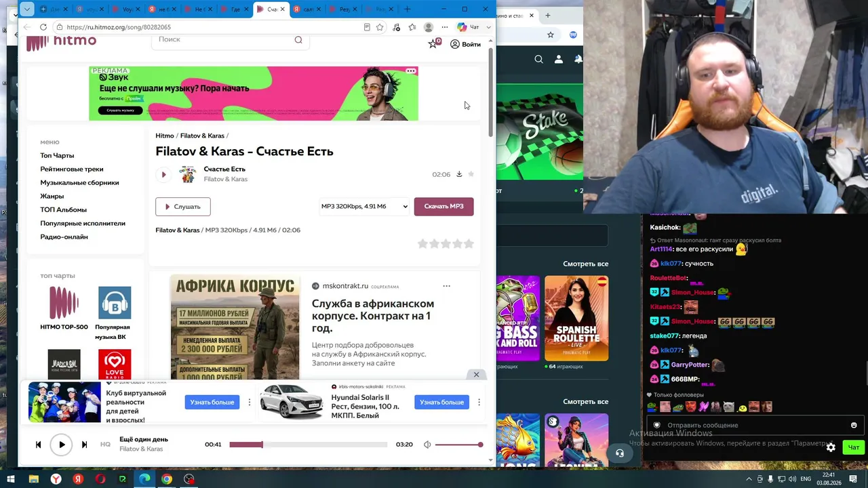The width and height of the screenshot is (868, 488).
Task: Open Copilot Чат button in Edge
Action: point(468,27)
